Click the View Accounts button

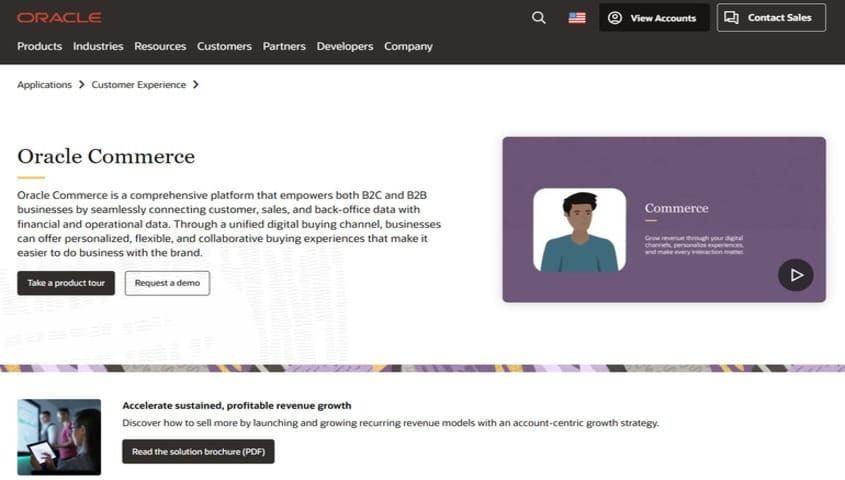(x=654, y=18)
